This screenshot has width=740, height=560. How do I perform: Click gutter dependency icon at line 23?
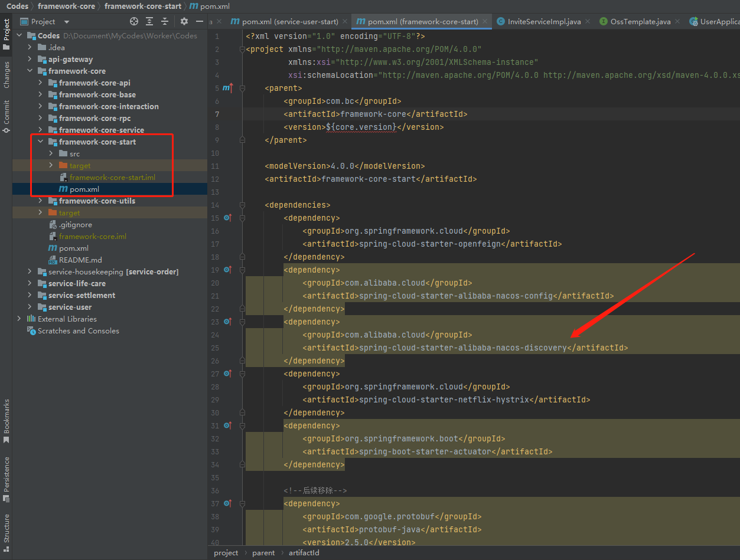coord(227,322)
